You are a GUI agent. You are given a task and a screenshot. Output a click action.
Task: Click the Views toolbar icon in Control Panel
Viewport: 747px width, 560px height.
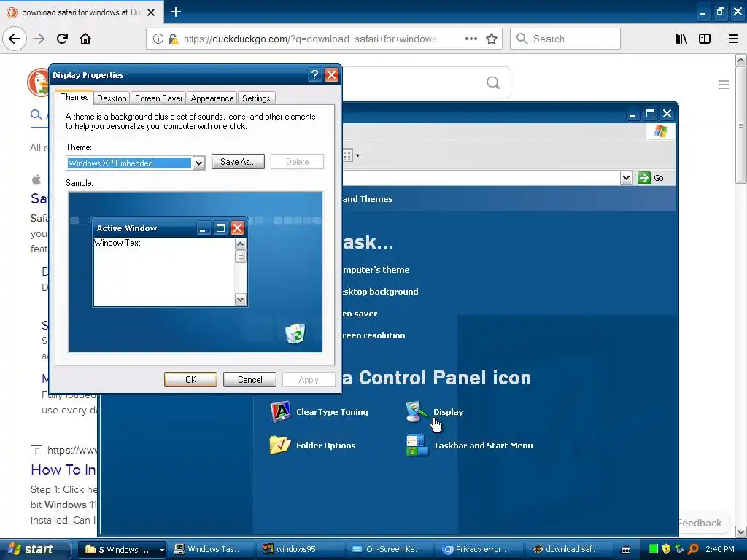click(x=347, y=155)
